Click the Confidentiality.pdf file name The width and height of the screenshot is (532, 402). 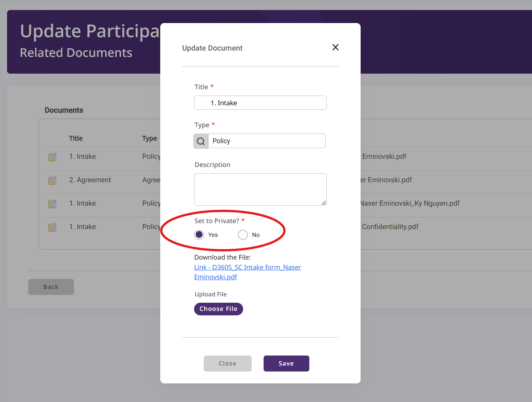[x=390, y=227]
